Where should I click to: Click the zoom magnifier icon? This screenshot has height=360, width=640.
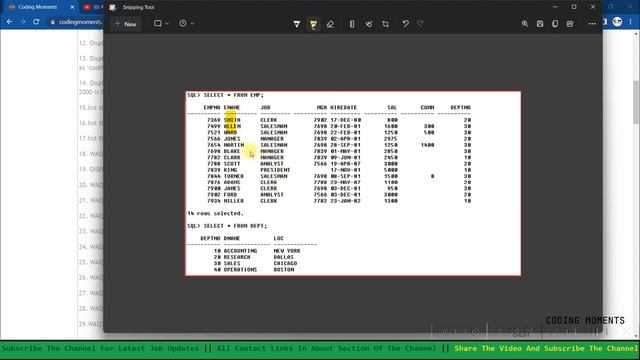coord(525,24)
